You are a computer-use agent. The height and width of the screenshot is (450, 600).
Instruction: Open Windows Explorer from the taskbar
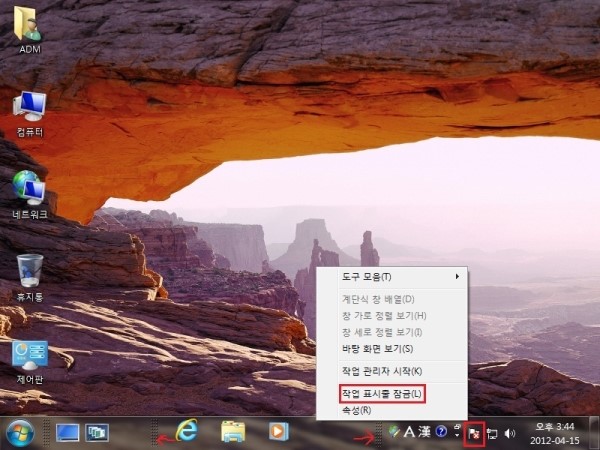click(233, 431)
